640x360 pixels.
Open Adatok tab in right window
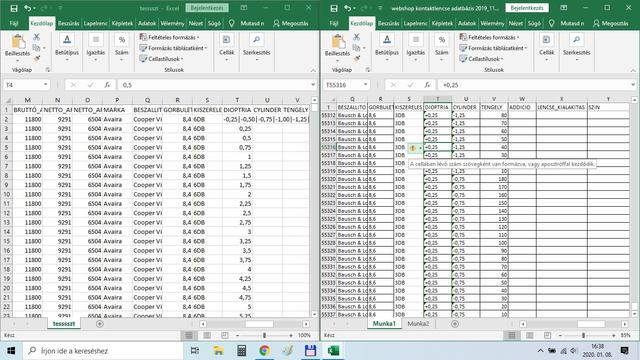(467, 24)
